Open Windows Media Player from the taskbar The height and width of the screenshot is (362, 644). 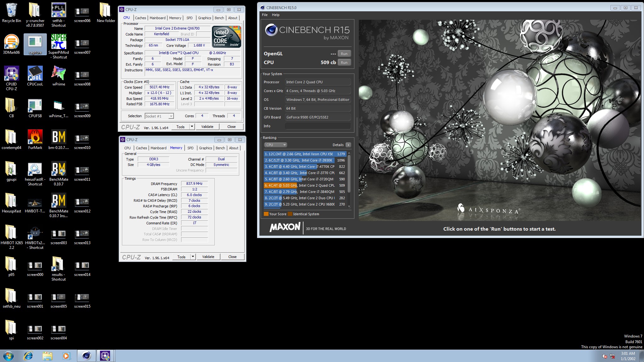tap(66, 356)
